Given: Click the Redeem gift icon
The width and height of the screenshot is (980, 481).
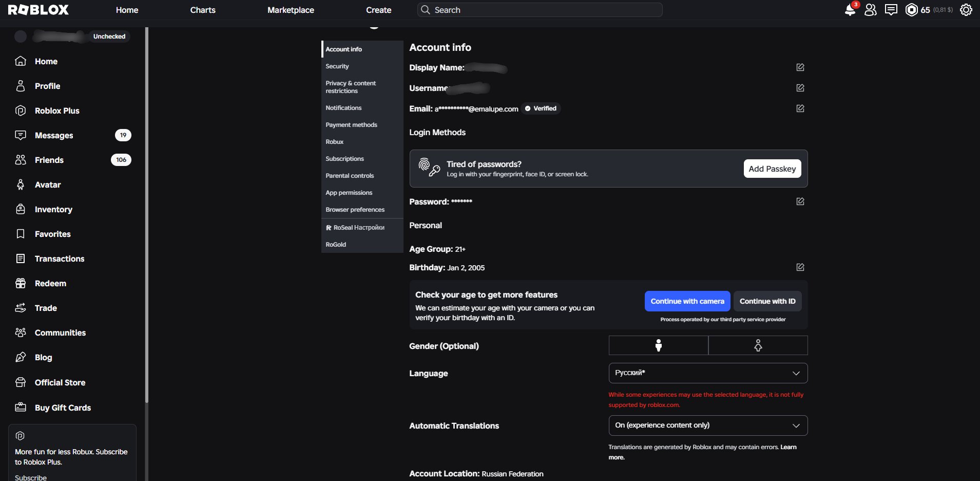Looking at the screenshot, I should [x=21, y=283].
